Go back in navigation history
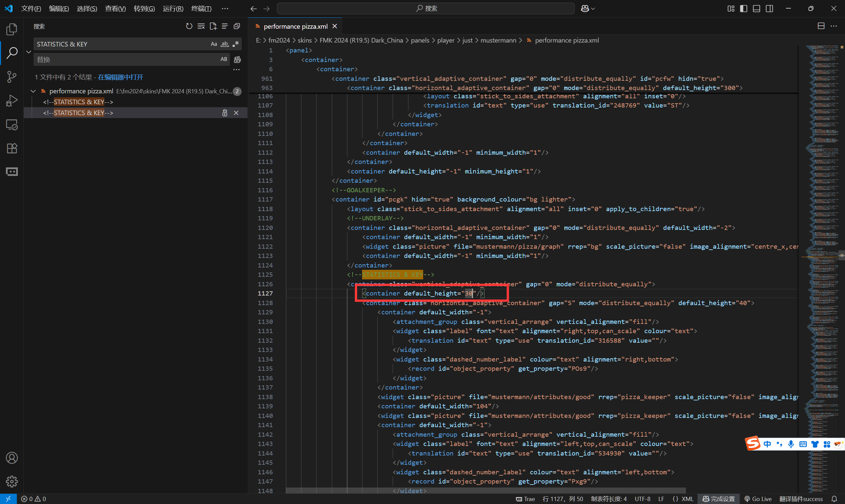The image size is (845, 504). (x=253, y=9)
